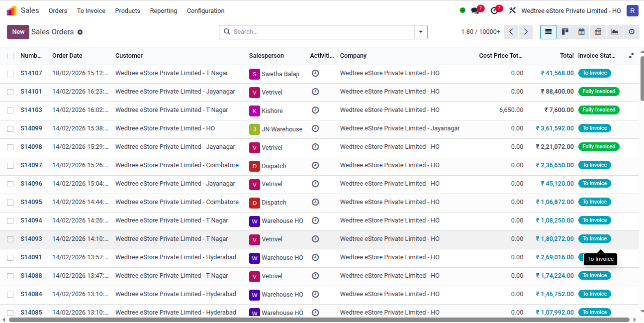Image resolution: width=644 pixels, height=323 pixels.
Task: Create a New sales order
Action: pyautogui.click(x=18, y=32)
